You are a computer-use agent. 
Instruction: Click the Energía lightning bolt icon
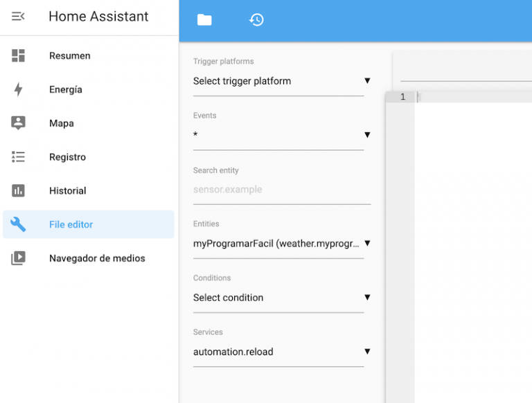pos(18,89)
